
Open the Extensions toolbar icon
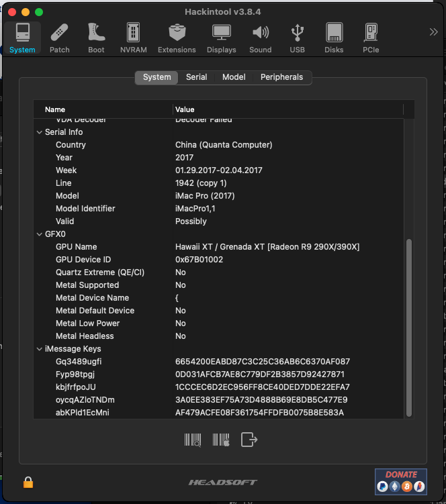click(x=177, y=38)
